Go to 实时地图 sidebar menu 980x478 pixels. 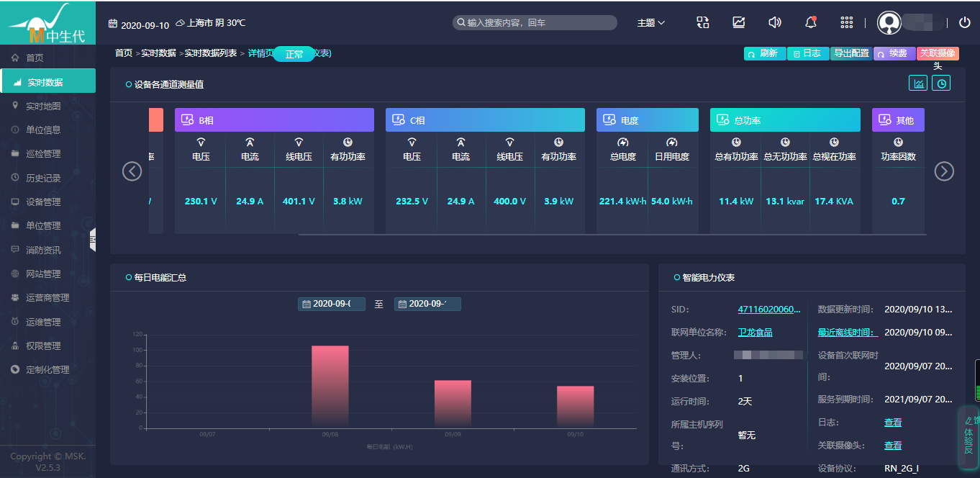tap(43, 107)
